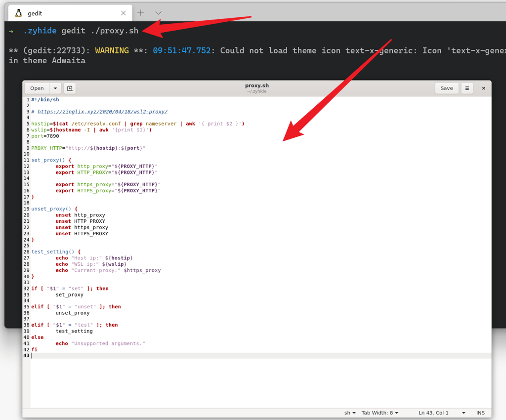Screen dimensions: 506x420
Task: Click the port=7890 line in the editor
Action: point(45,136)
